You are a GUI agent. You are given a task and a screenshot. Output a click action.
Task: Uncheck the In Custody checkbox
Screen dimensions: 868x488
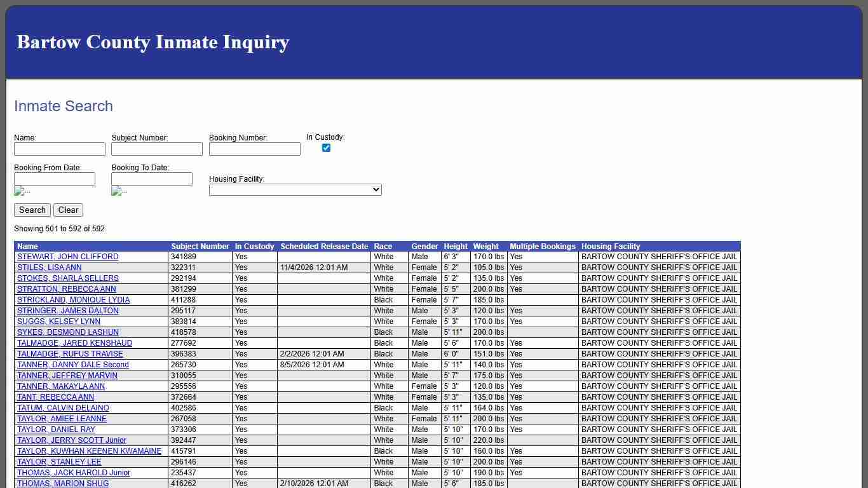(x=326, y=147)
